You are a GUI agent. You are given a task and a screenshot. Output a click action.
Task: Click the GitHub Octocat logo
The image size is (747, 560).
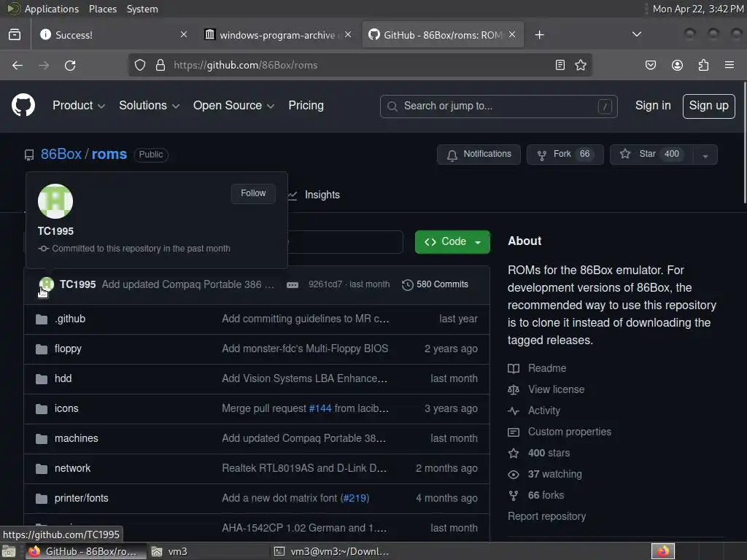23,105
